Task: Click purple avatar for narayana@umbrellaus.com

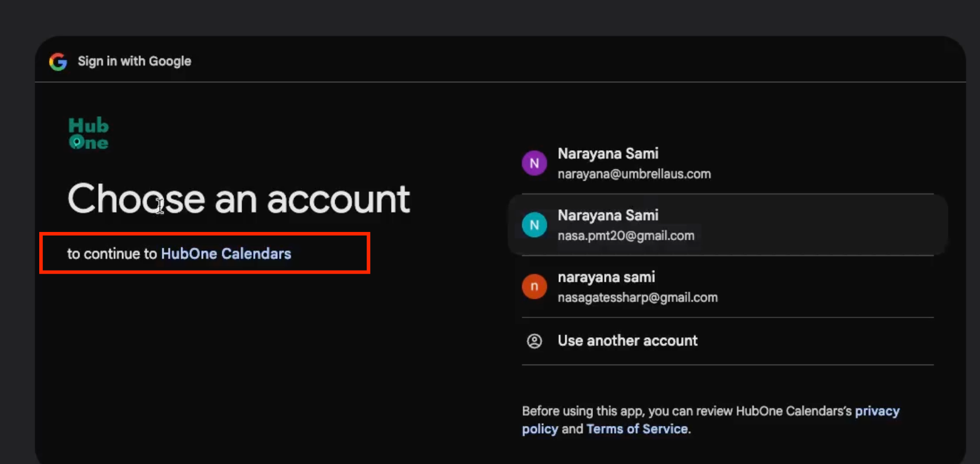Action: coord(534,163)
